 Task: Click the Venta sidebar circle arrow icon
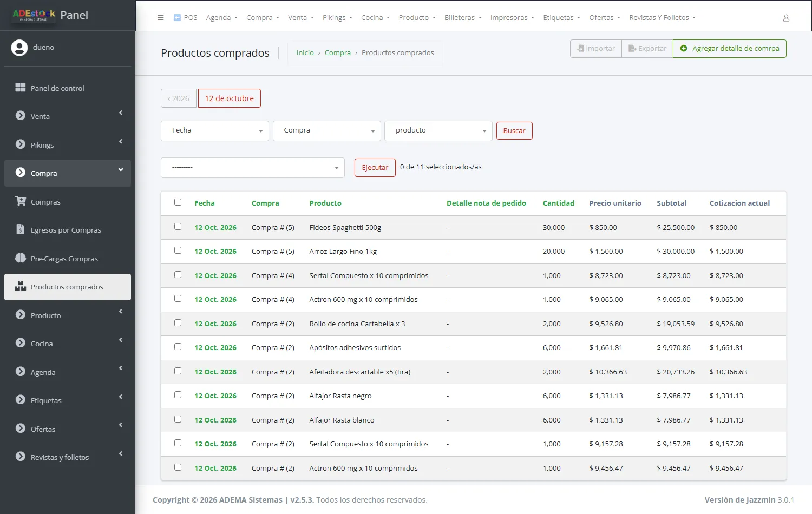21,116
